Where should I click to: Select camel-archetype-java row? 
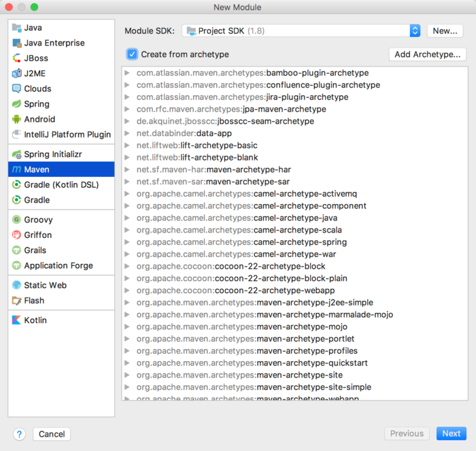point(294,218)
